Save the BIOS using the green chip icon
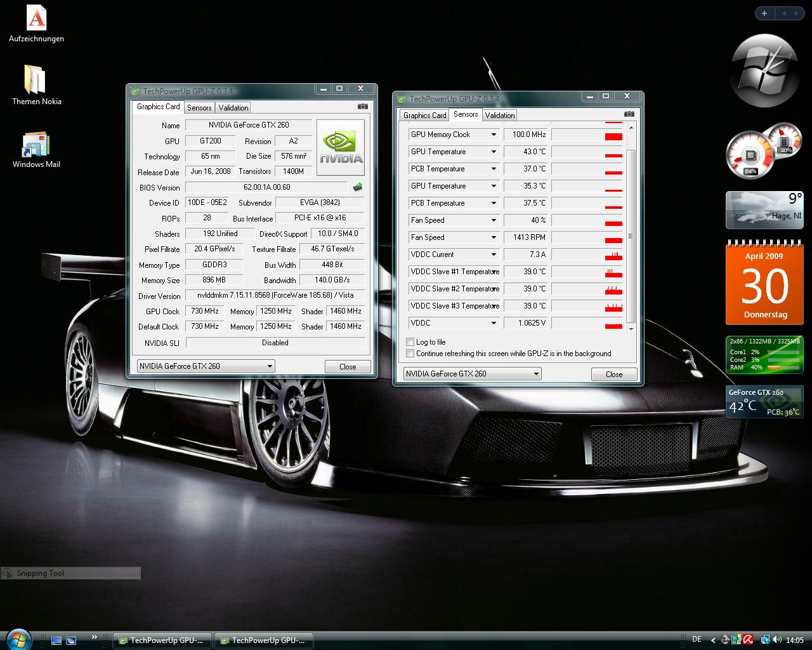 coord(358,187)
